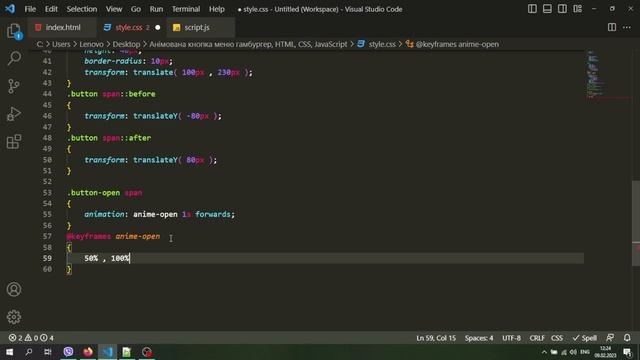This screenshot has height=360, width=640.
Task: Toggle the bottom panel layout icon
Action: coord(547,9)
